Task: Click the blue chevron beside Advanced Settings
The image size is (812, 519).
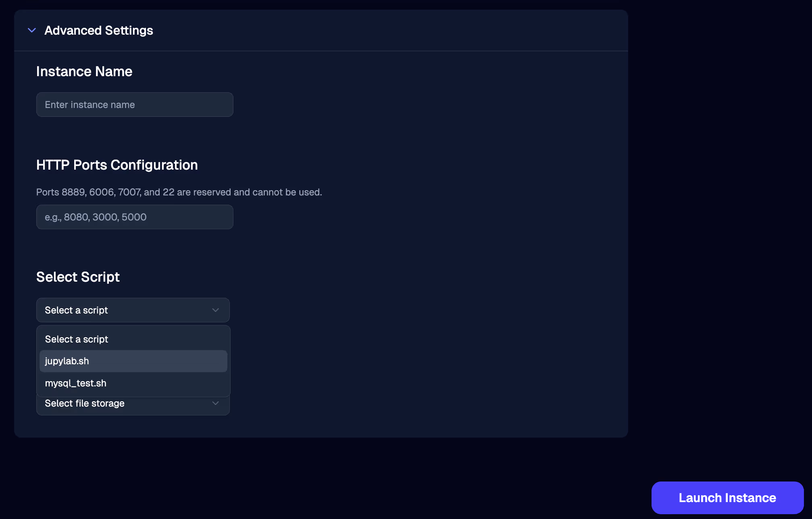Action: [x=32, y=30]
